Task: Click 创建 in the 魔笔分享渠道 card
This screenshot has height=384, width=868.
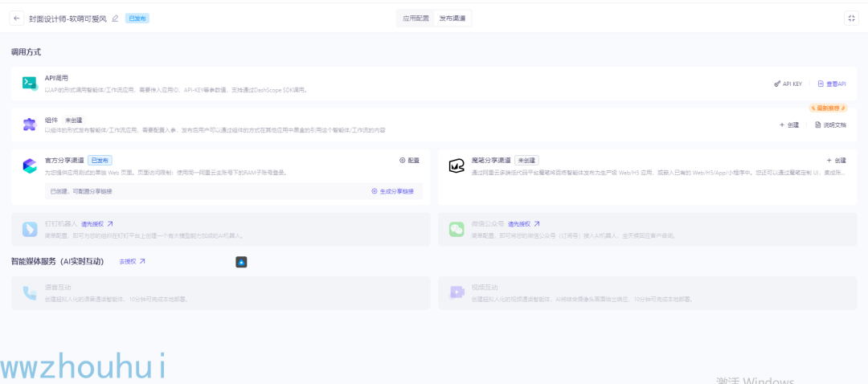Action: (836, 161)
